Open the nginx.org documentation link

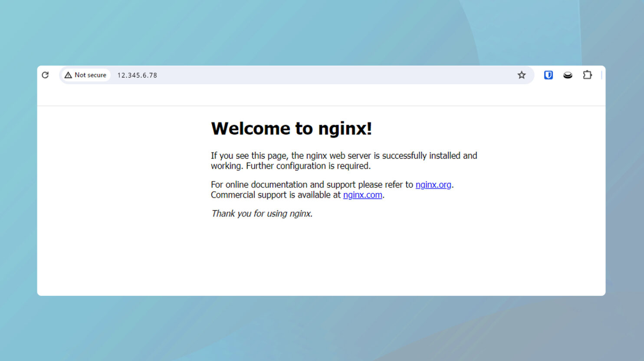point(433,185)
